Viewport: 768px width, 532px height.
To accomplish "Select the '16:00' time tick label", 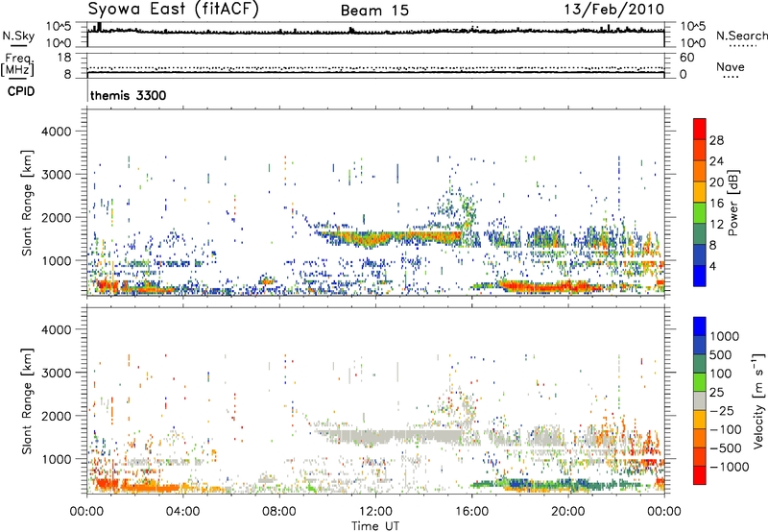I will tap(471, 512).
